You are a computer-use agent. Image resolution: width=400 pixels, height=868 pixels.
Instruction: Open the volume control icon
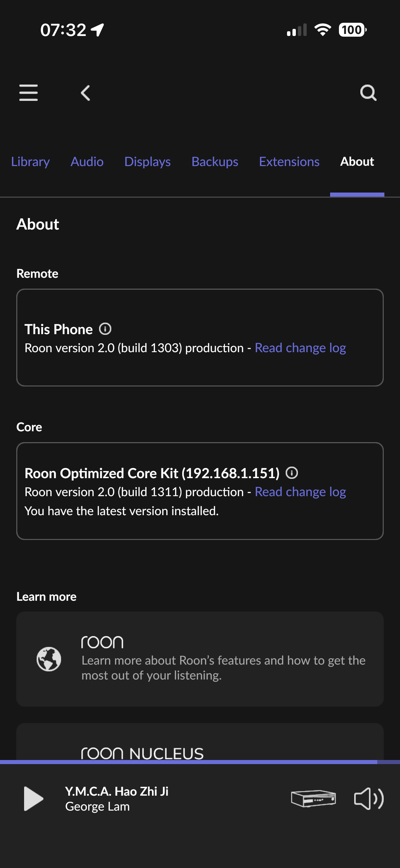(x=368, y=799)
